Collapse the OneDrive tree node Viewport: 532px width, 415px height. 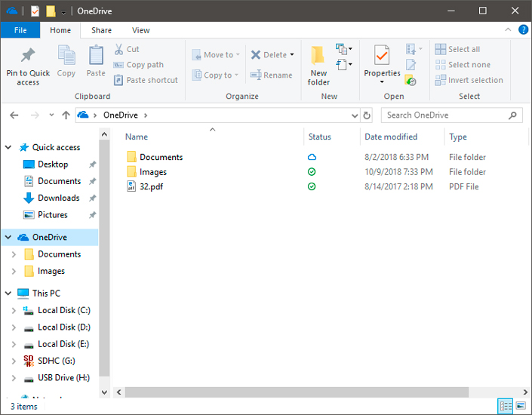[8, 237]
